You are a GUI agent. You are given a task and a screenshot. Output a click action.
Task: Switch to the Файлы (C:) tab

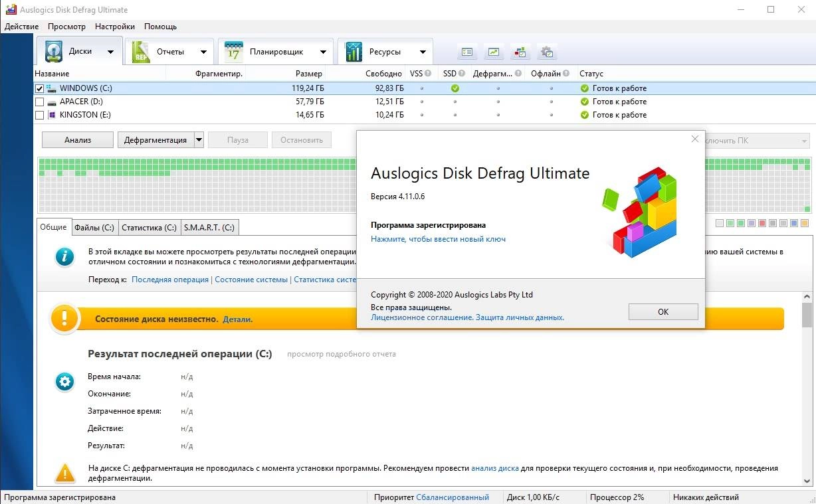tap(94, 227)
